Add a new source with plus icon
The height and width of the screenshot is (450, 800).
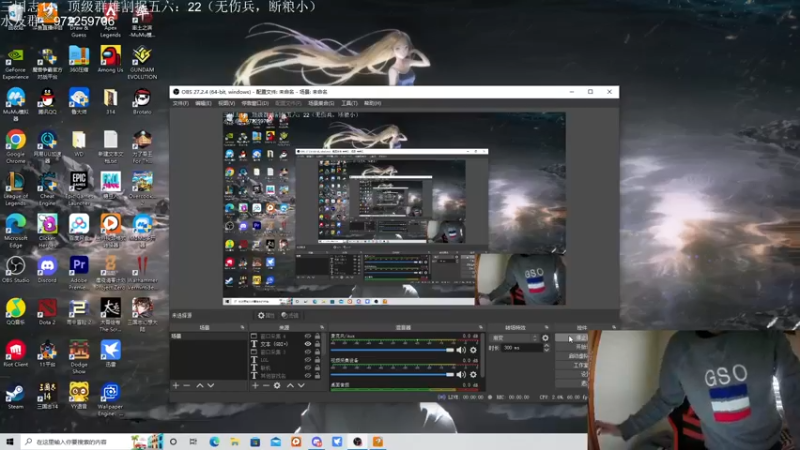(255, 385)
